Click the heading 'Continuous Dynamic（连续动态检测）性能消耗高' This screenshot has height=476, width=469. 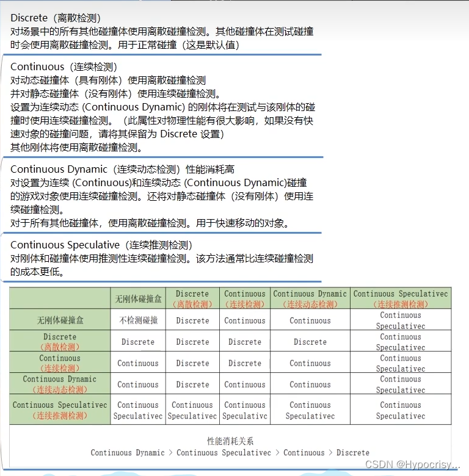(122, 169)
